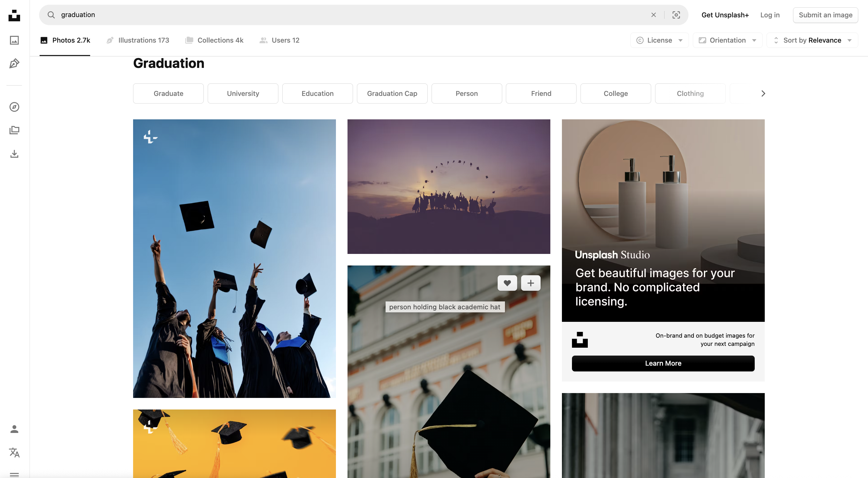
Task: Click the Learn More button for Unsplash Studio
Action: pos(663,364)
